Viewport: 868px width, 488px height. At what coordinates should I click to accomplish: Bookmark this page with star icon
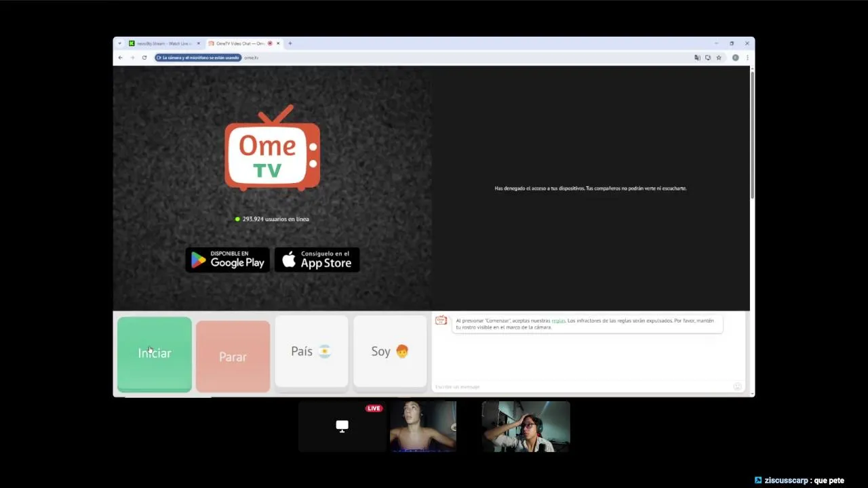719,58
